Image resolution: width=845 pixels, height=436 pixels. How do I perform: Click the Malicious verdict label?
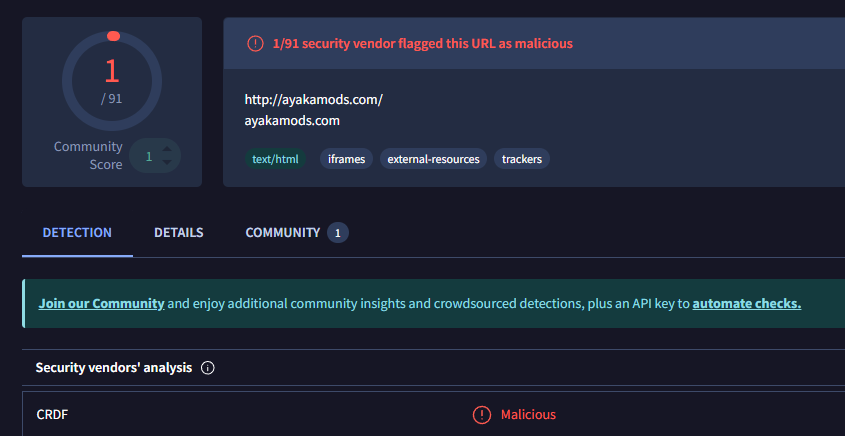point(528,415)
